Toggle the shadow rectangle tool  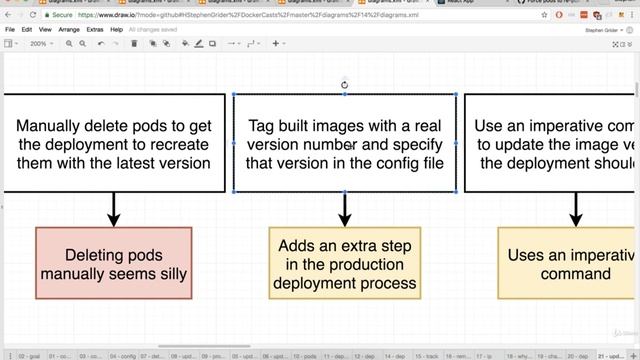[x=212, y=43]
